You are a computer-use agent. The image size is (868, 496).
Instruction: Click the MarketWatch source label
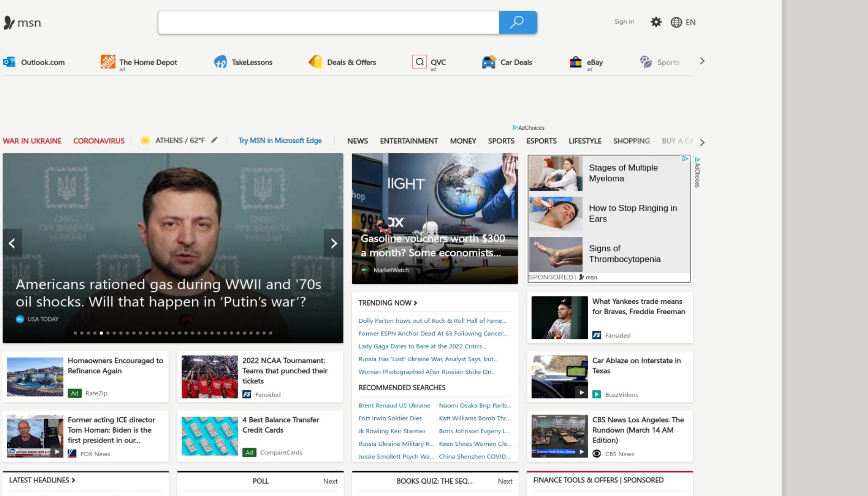pyautogui.click(x=391, y=270)
